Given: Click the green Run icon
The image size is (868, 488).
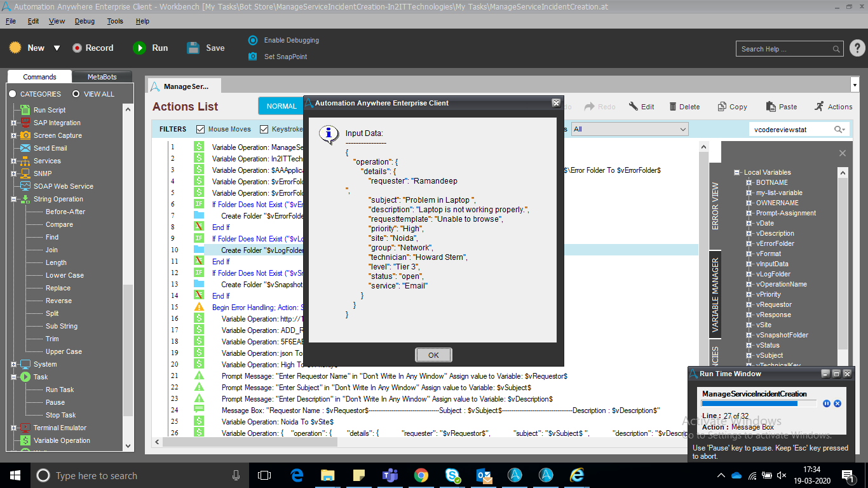Looking at the screenshot, I should point(139,48).
